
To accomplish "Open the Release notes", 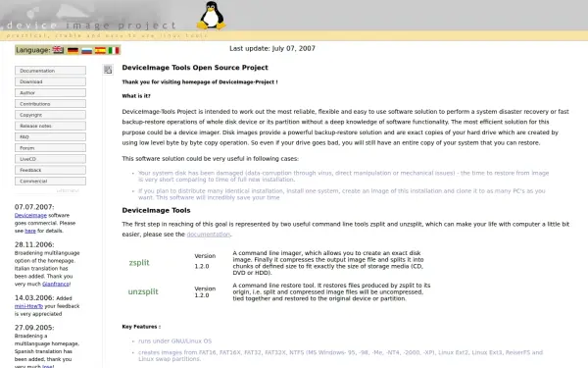I will click(x=50, y=126).
